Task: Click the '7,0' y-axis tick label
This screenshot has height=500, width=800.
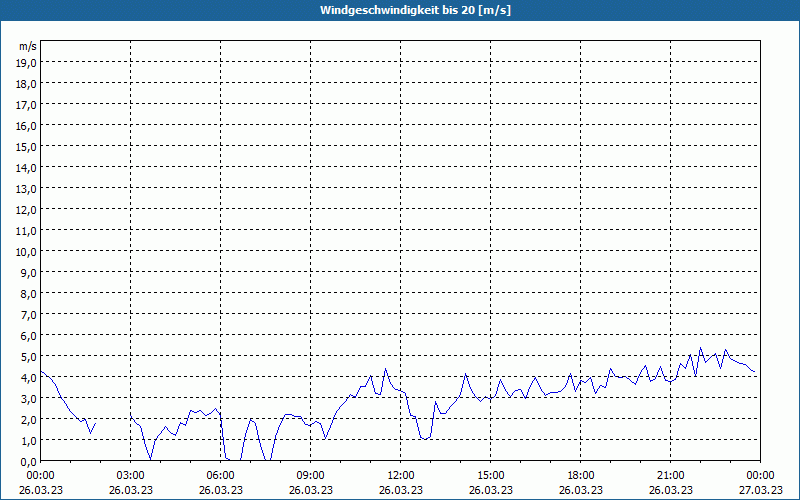Action: 28,315
